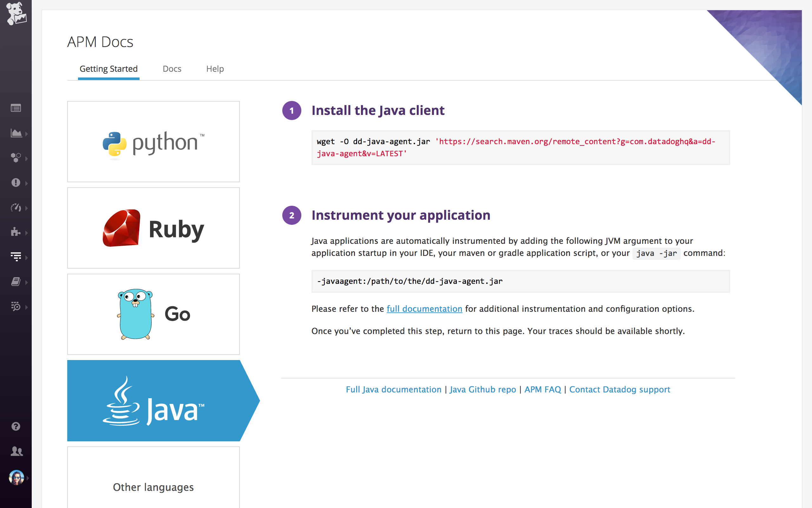Expand the APM submenu arrow
Screen dimensions: 812x508
click(x=27, y=257)
